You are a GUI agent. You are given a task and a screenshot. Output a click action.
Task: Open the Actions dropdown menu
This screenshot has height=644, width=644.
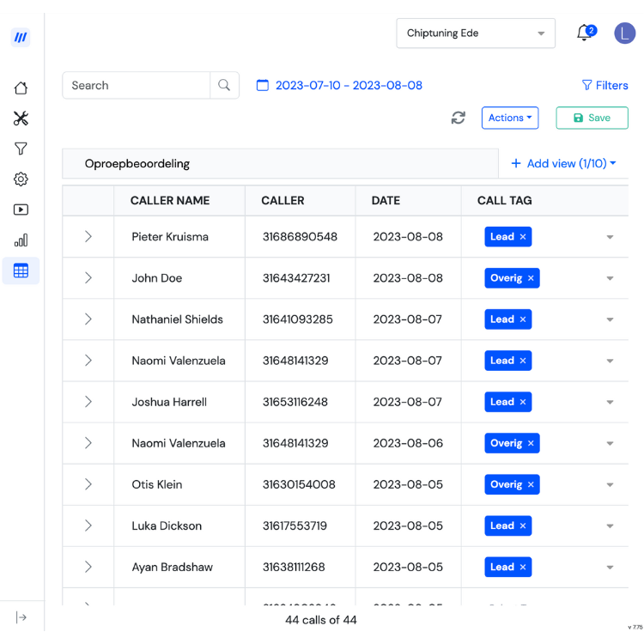click(x=510, y=118)
